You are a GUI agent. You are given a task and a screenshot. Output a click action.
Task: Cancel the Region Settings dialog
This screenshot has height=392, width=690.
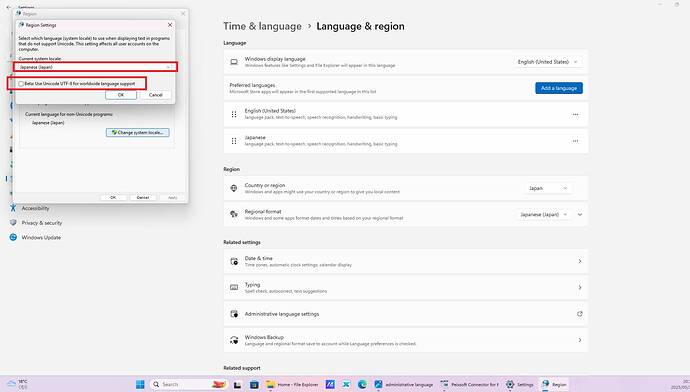155,95
